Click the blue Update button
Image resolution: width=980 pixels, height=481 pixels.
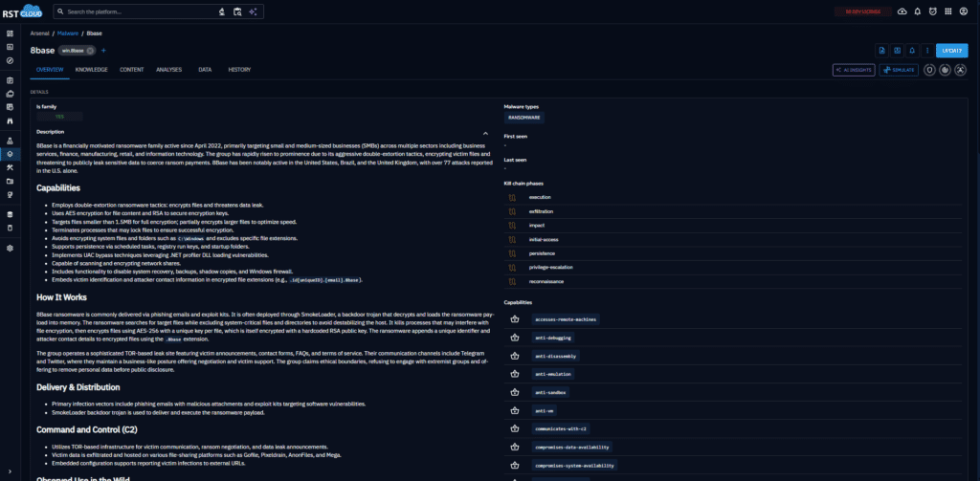click(x=950, y=51)
